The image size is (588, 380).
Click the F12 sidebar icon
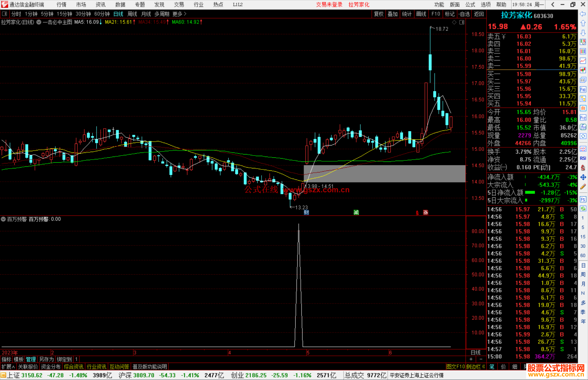tap(583, 118)
